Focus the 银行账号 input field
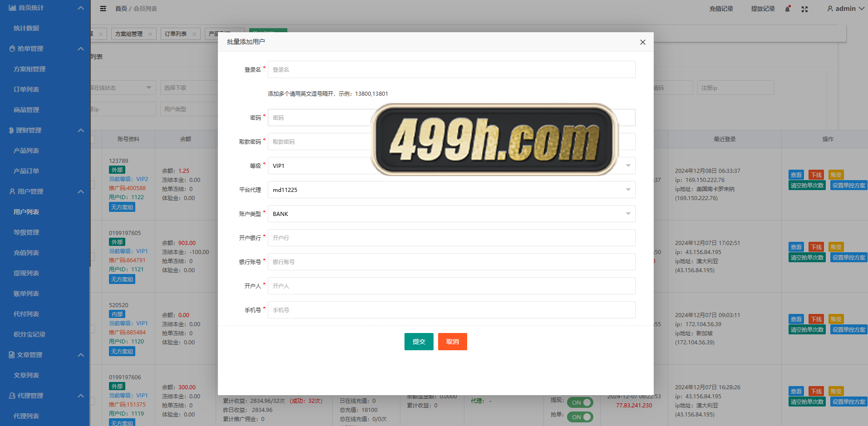Viewport: 868px width, 426px height. [452, 262]
